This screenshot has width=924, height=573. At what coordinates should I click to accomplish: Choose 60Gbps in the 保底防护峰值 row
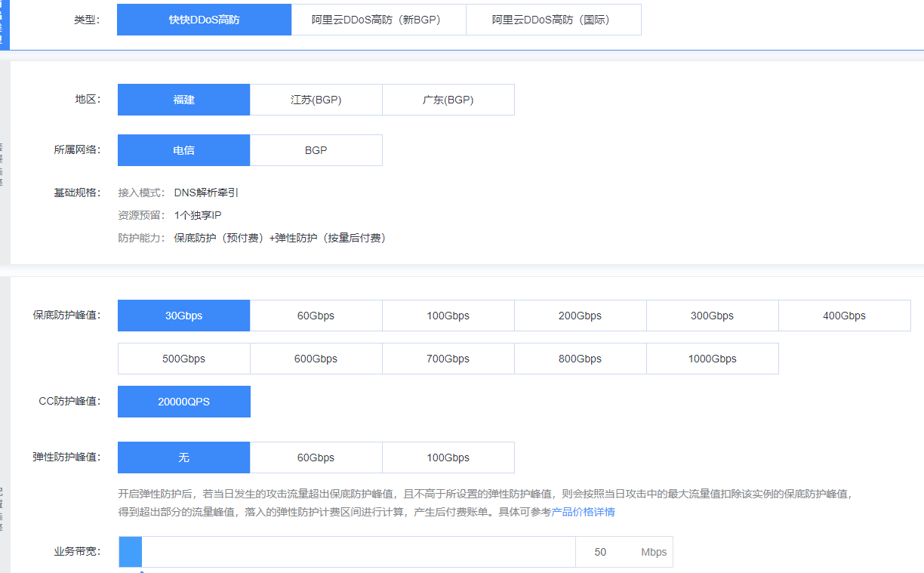tap(316, 316)
